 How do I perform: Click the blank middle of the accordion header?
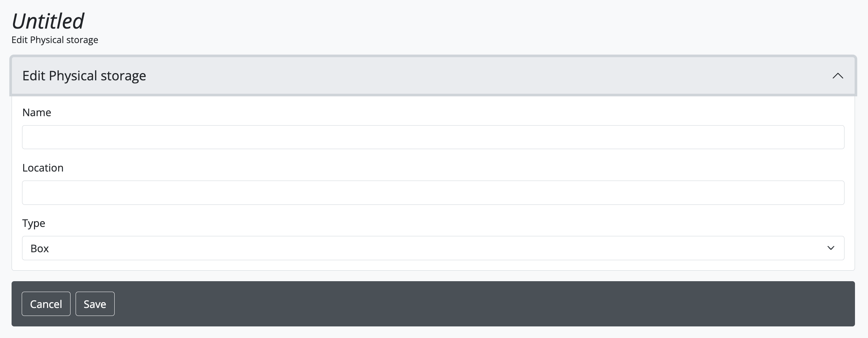click(x=470, y=76)
